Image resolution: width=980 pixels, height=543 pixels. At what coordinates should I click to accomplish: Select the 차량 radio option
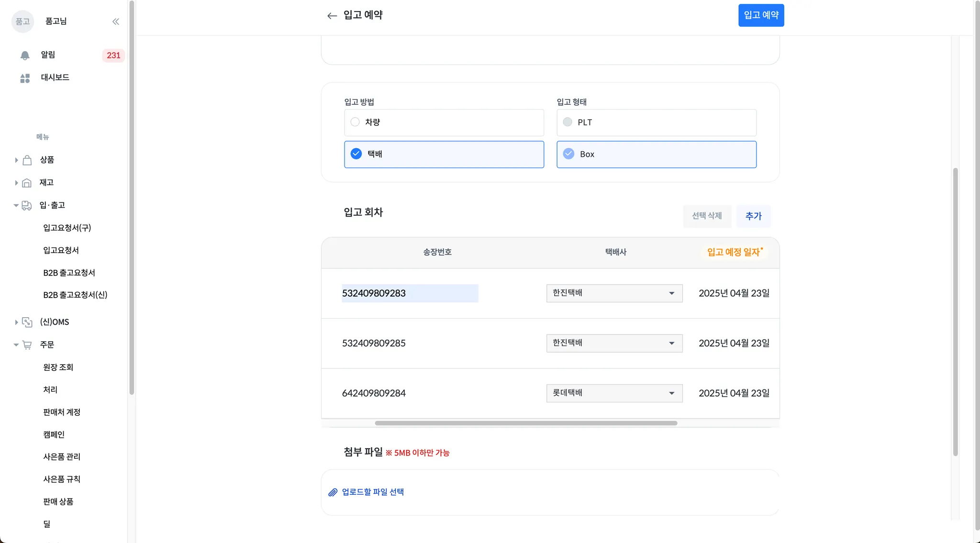tap(355, 122)
